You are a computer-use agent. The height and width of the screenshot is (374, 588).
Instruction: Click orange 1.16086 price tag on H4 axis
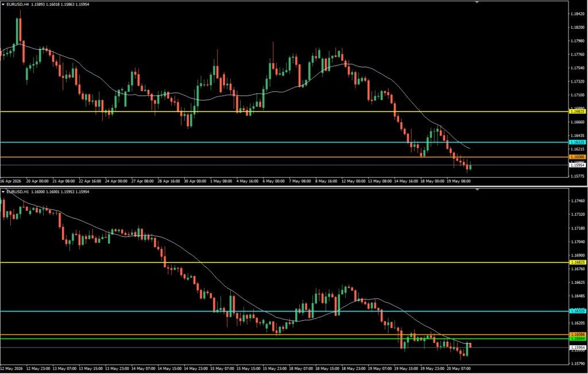(578, 157)
